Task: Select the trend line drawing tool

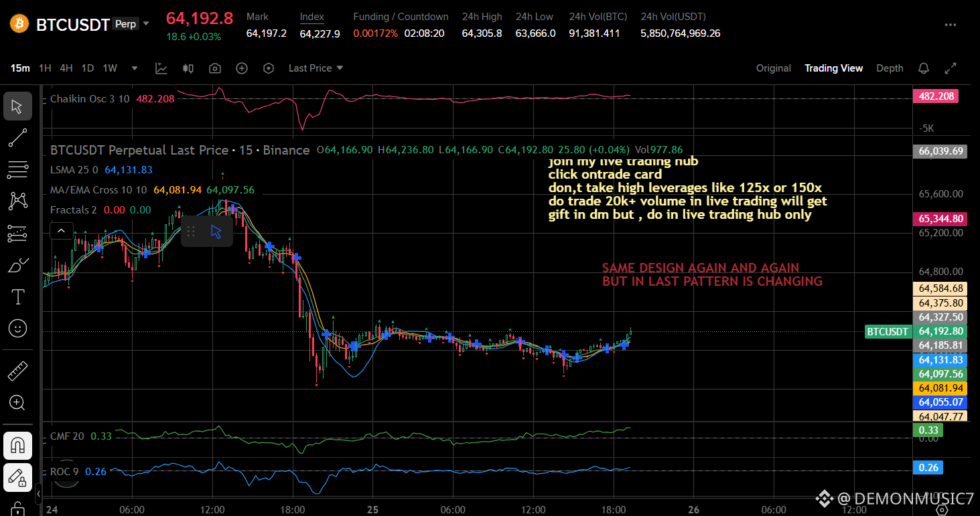Action: (17, 138)
